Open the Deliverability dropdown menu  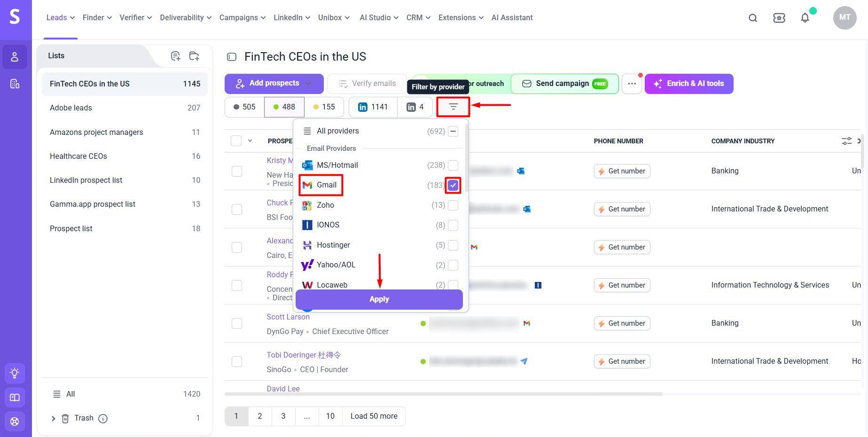[186, 18]
